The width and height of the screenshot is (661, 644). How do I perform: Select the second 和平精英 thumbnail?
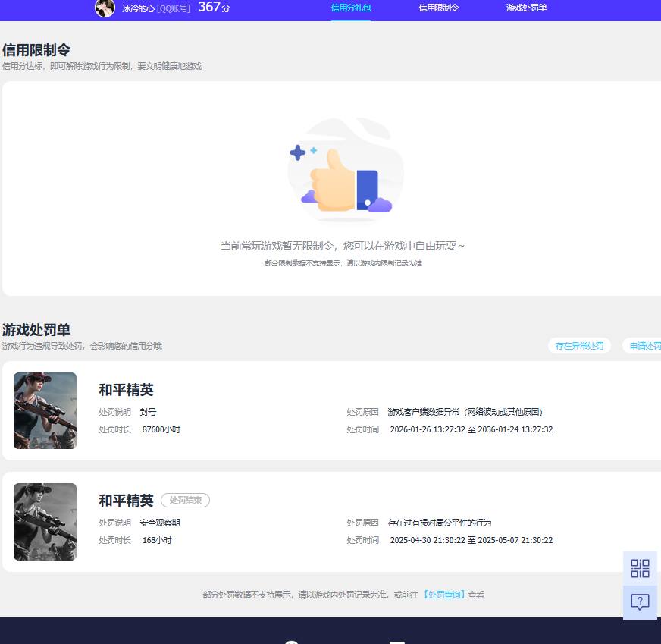[x=45, y=521]
